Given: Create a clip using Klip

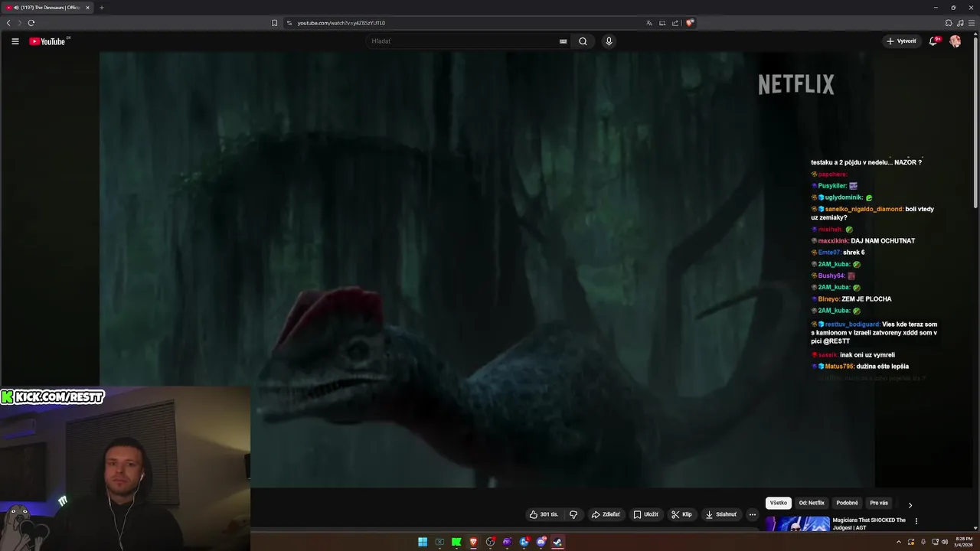Looking at the screenshot, I should point(681,514).
